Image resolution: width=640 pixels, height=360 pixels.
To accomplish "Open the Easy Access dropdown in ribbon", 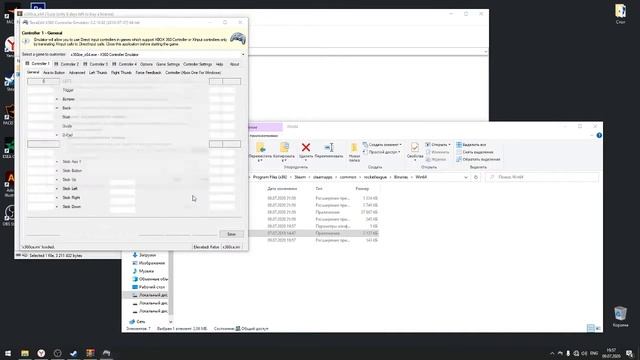I will [381, 152].
